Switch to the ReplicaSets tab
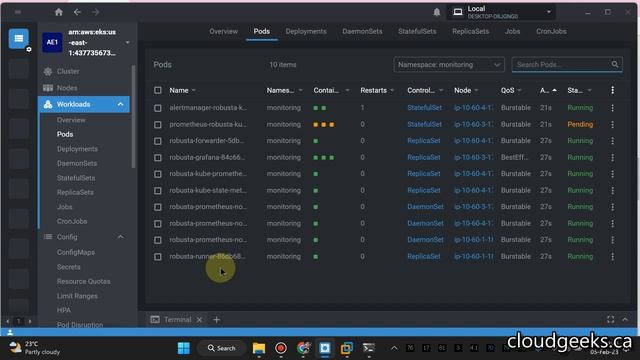Screen dimensions: 640x360 click(470, 31)
